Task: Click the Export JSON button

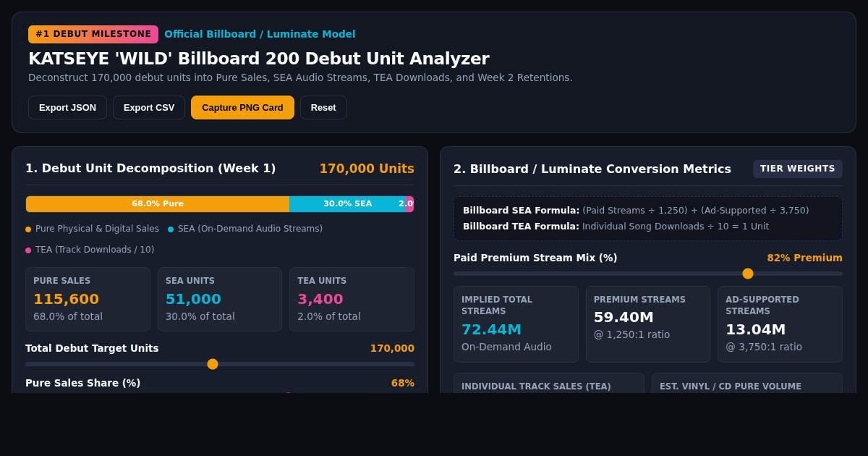Action: 67,107
